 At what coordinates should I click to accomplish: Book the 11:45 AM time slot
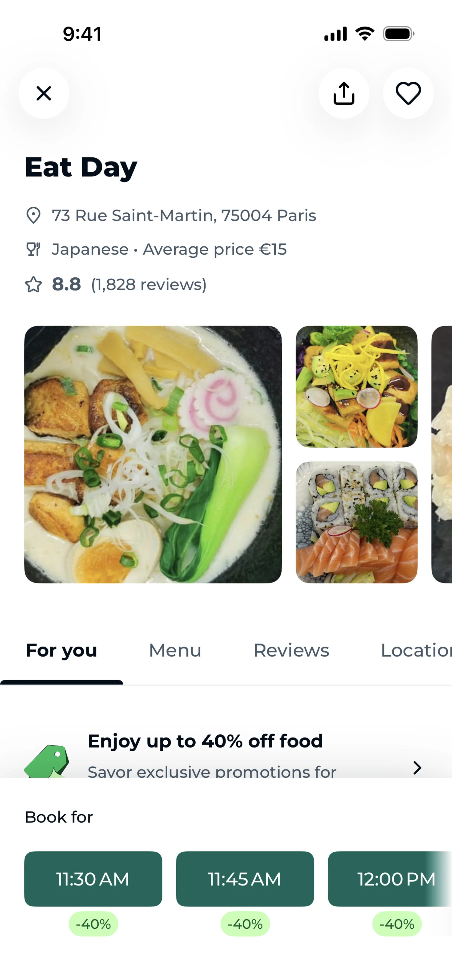click(245, 879)
